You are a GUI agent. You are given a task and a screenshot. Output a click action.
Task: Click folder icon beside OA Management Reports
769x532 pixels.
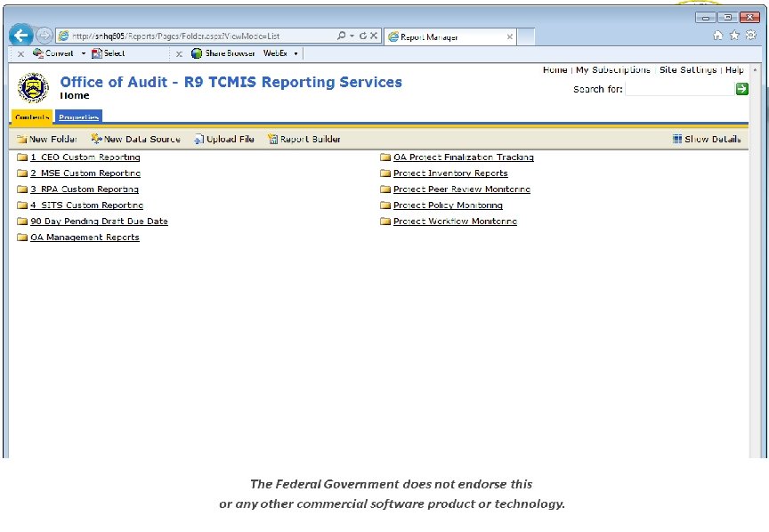(x=22, y=238)
